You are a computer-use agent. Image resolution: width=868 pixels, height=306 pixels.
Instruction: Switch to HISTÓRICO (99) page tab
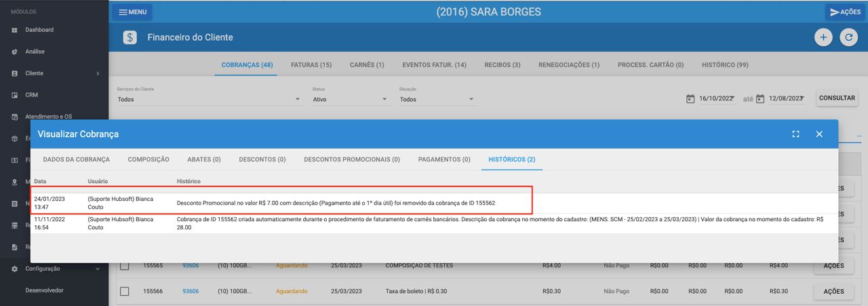pyautogui.click(x=725, y=65)
